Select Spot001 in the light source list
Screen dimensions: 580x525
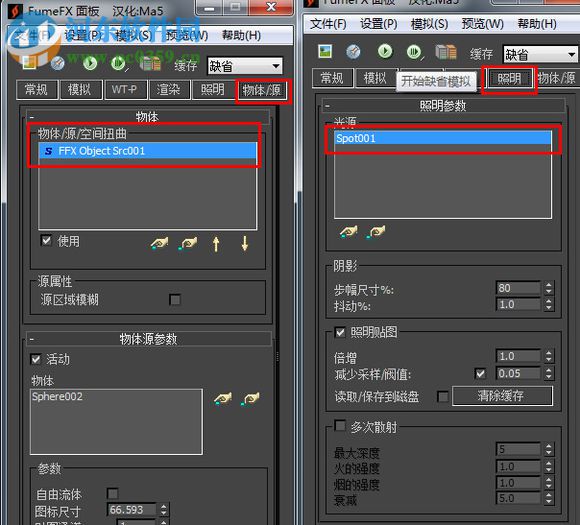pos(443,138)
